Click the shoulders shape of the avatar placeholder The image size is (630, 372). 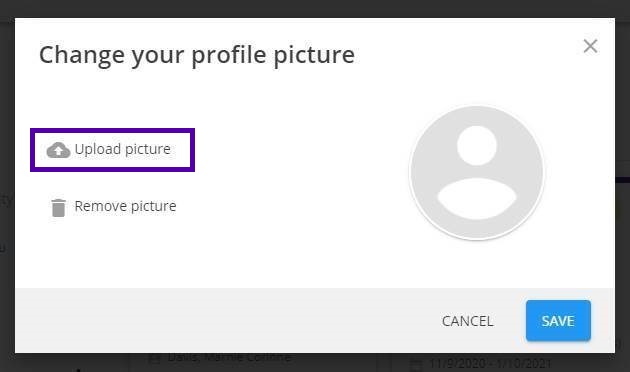pos(477,199)
